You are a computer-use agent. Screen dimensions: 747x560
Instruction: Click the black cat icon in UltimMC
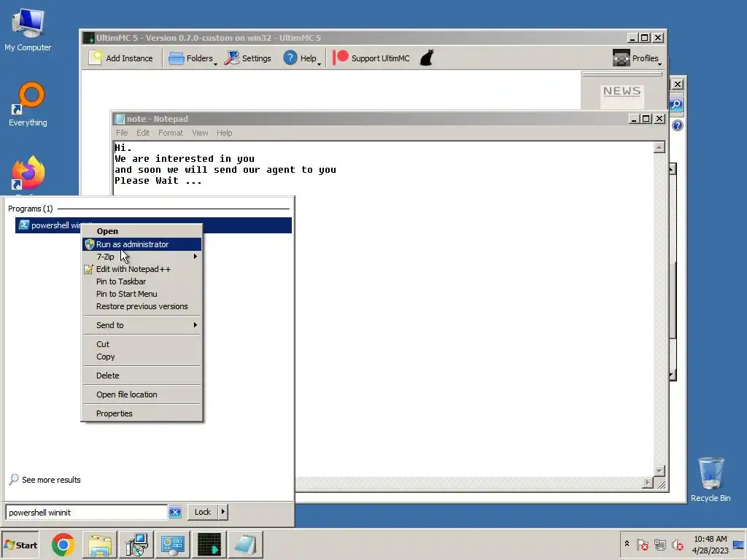tap(427, 58)
